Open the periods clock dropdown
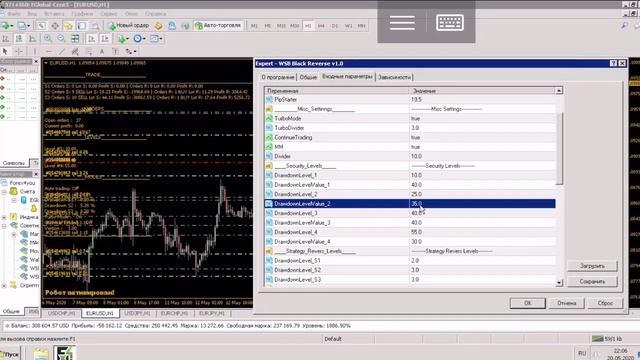Viewport: 640px width, 360px height. point(139,39)
